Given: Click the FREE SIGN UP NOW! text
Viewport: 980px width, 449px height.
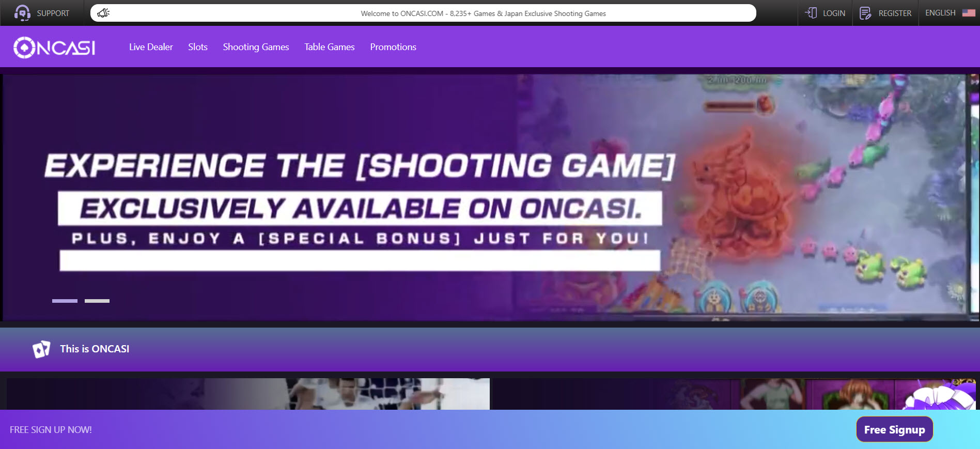Looking at the screenshot, I should (51, 430).
